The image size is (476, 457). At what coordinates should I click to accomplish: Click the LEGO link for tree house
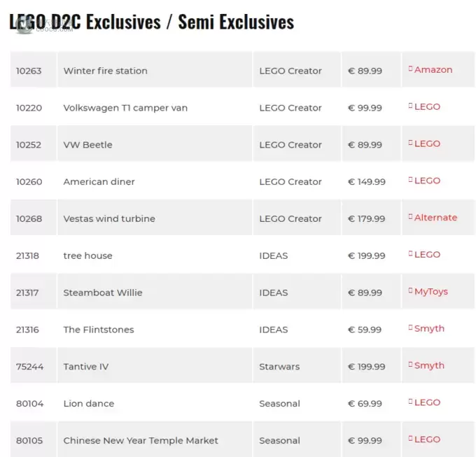coord(427,255)
